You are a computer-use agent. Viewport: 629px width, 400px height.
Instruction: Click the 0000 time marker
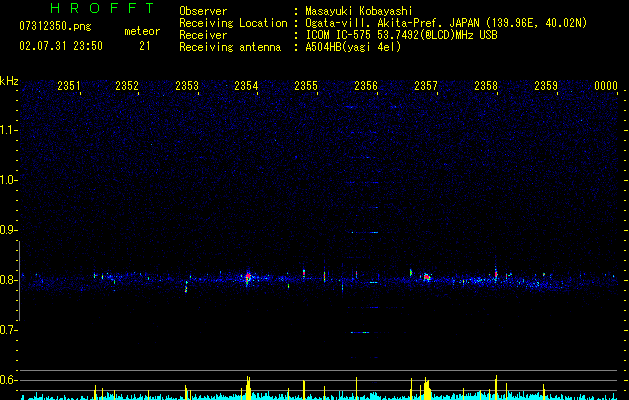point(606,86)
